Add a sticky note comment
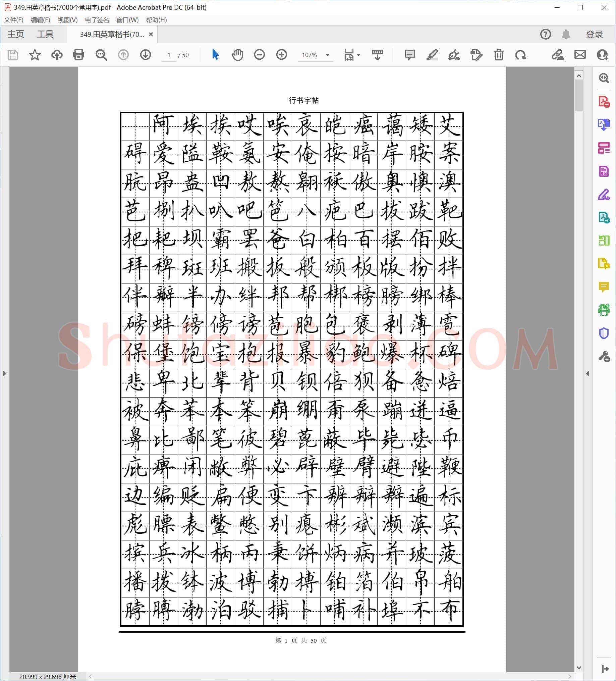Image resolution: width=616 pixels, height=681 pixels. pyautogui.click(x=410, y=55)
